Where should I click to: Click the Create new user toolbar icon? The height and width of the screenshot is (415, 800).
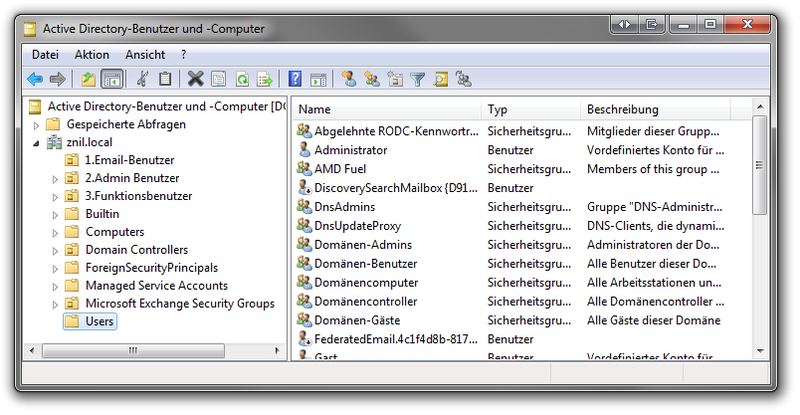click(x=348, y=79)
